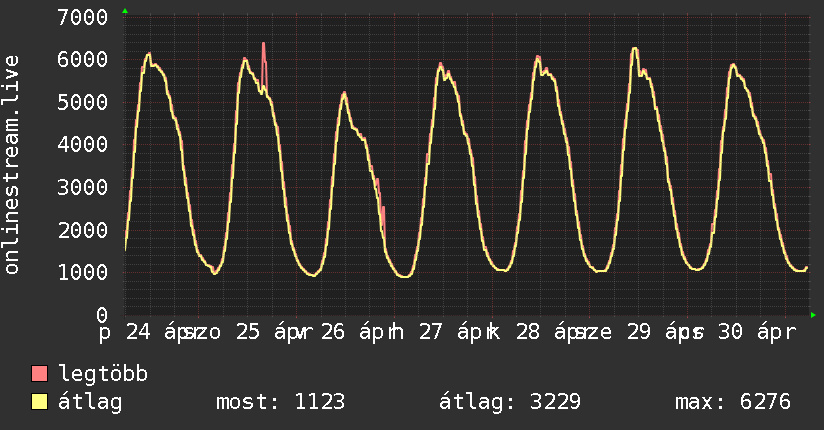Click the 'átlag: 3229' statistic
This screenshot has width=824, height=430.
coord(510,402)
